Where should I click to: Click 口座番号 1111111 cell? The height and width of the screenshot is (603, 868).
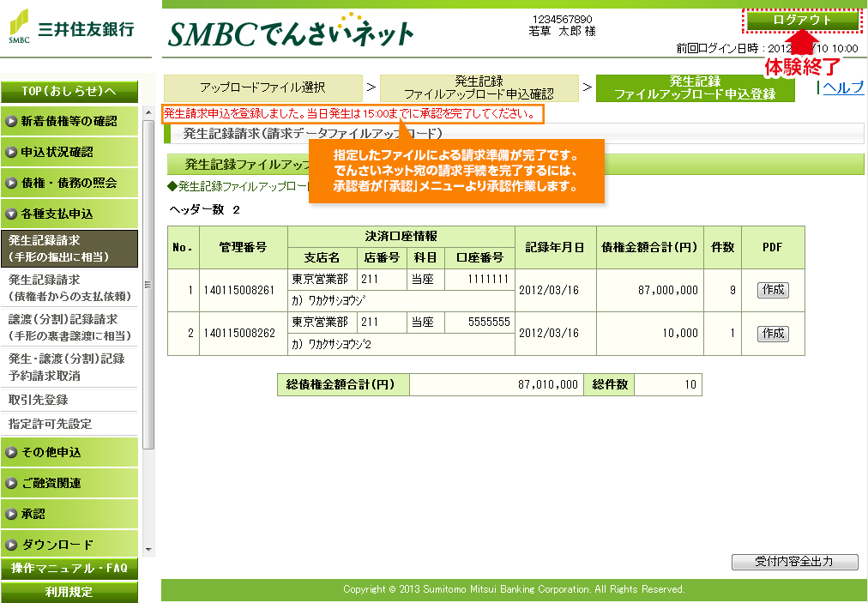pyautogui.click(x=479, y=280)
